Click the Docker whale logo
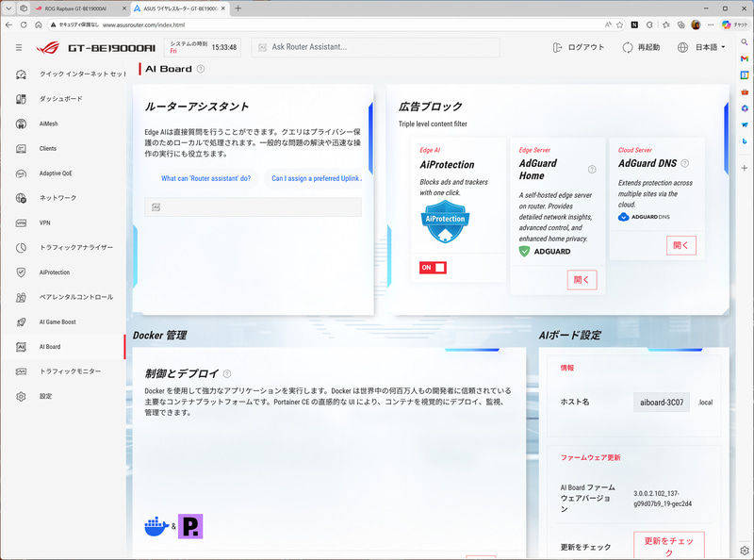 pyautogui.click(x=156, y=526)
